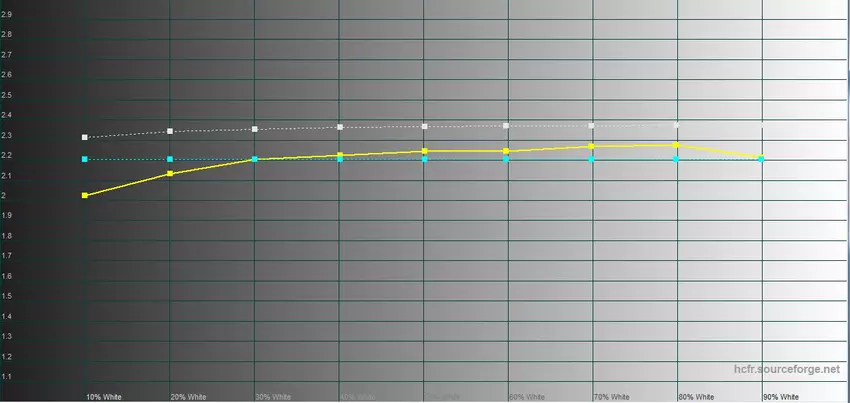Click the cyan reference point at 60% White
Image resolution: width=850 pixels, height=403 pixels.
tap(507, 159)
